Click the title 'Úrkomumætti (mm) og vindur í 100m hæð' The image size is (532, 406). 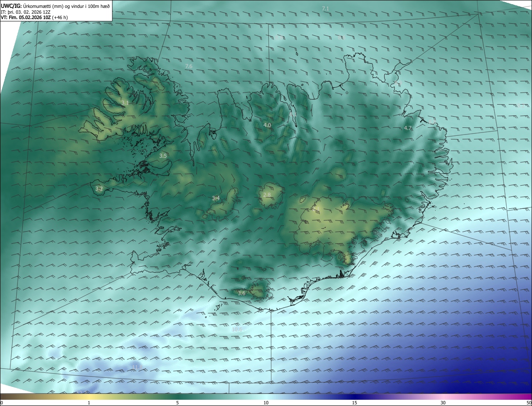tap(66, 6)
